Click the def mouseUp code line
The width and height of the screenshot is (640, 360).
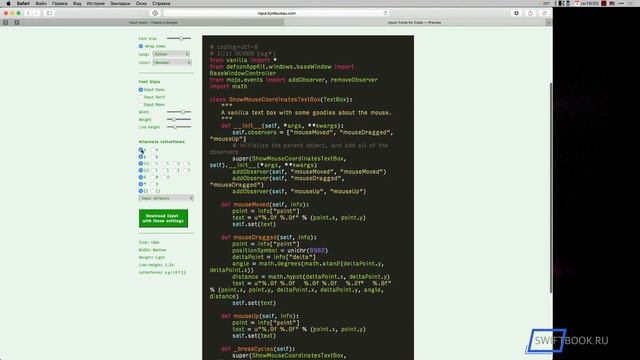260,316
